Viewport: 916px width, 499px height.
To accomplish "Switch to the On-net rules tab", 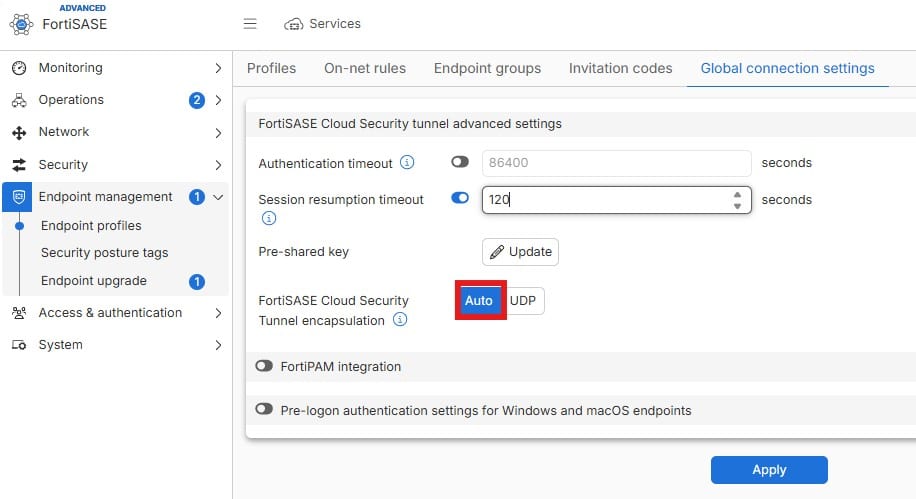I will coord(365,68).
